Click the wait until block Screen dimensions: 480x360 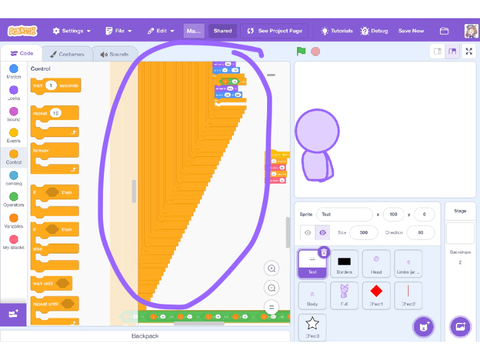tap(51, 283)
